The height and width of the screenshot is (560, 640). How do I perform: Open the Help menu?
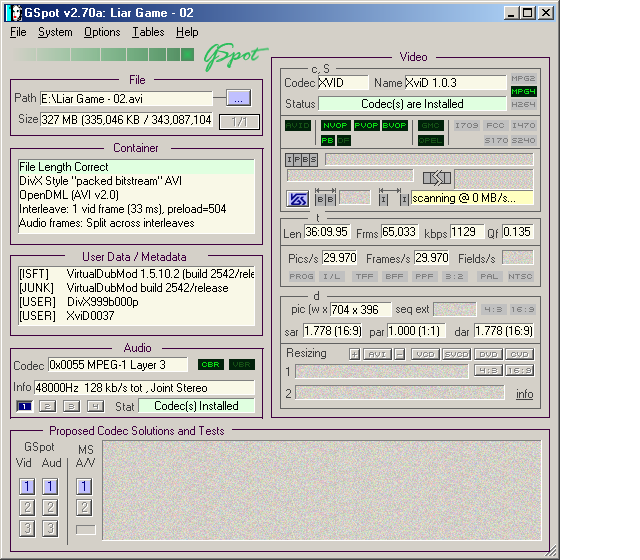(187, 32)
